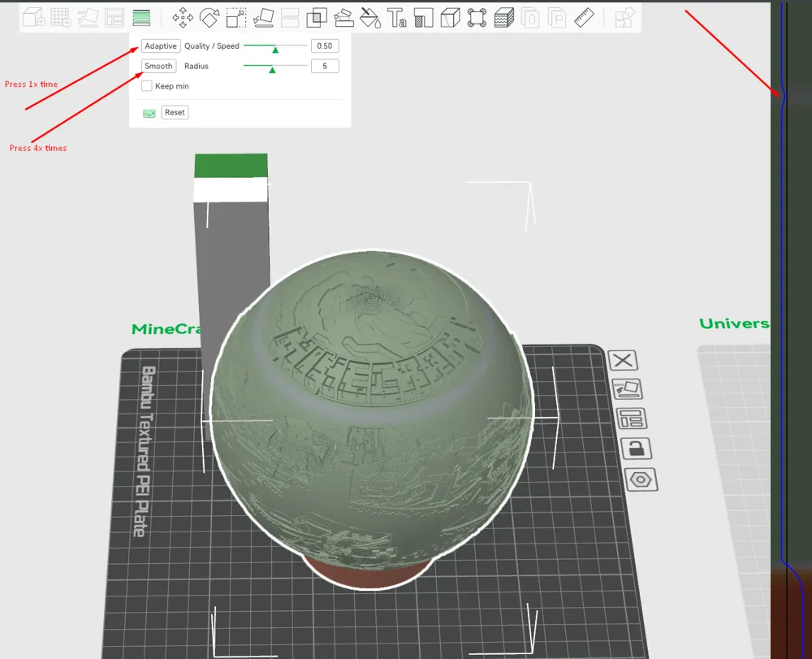Click the green keyboard shortcuts icon
Image resolution: width=812 pixels, height=659 pixels.
pyautogui.click(x=149, y=114)
